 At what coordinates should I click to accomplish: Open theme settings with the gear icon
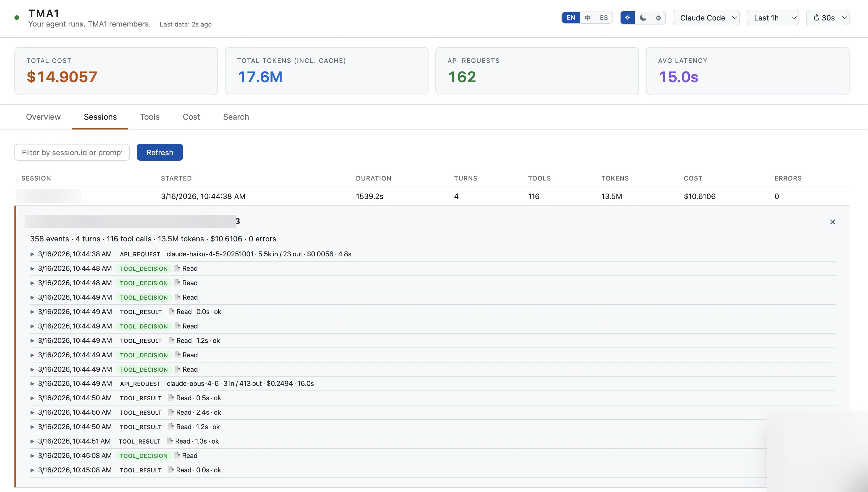tap(657, 18)
